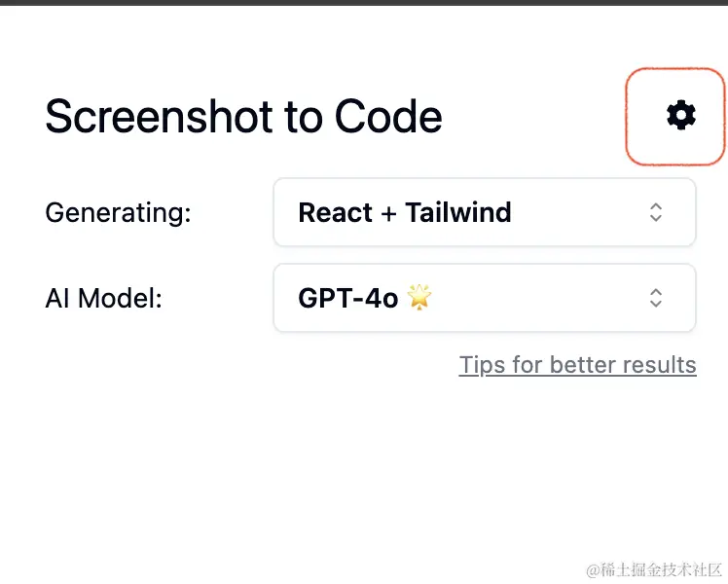Open the AI Model dropdown showing GPT-4o

click(485, 298)
